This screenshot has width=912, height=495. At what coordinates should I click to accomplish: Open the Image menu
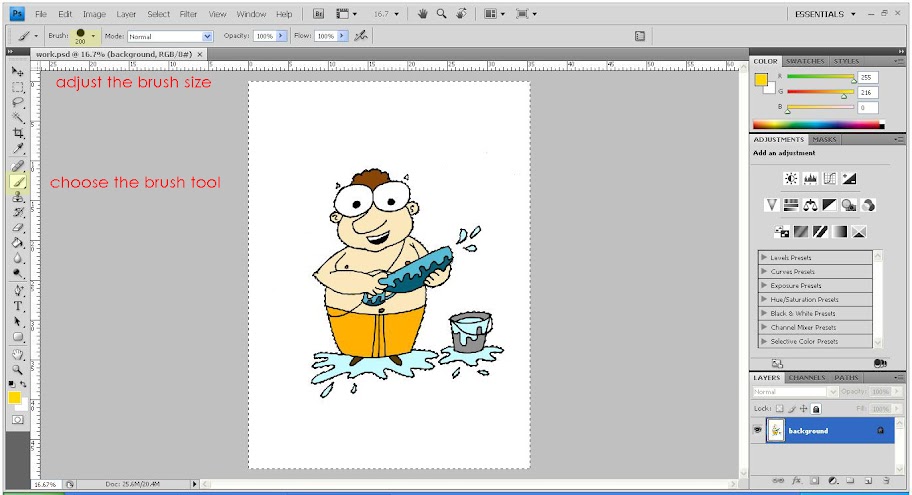(x=94, y=14)
